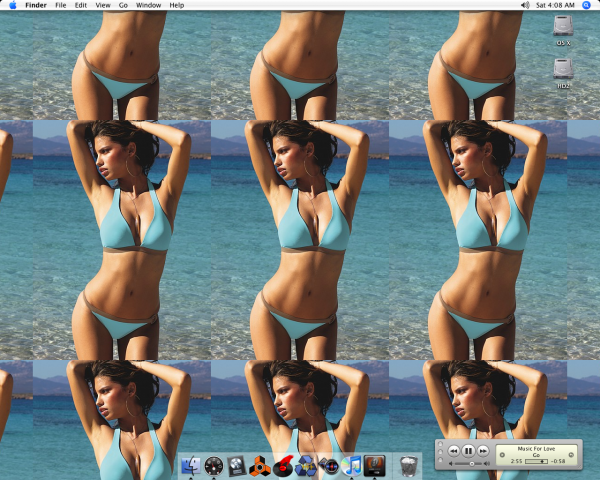Open the File menu
Viewport: 600px width, 480px height.
pos(60,5)
